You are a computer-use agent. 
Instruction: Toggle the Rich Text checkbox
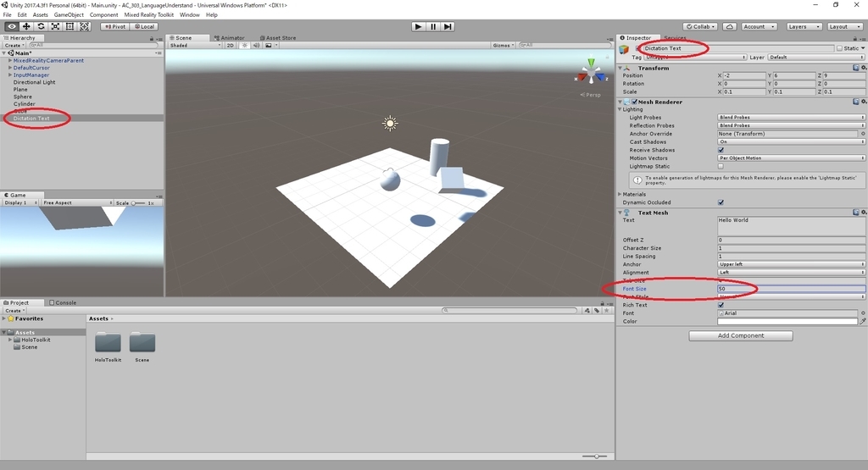point(721,305)
